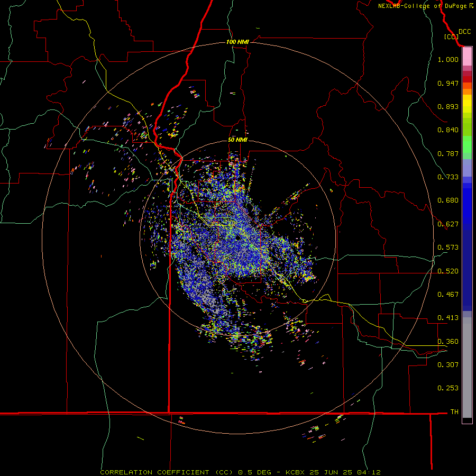The image size is (476, 476).
Task: Click the 50 NMI range ring label
Action: pos(237,140)
